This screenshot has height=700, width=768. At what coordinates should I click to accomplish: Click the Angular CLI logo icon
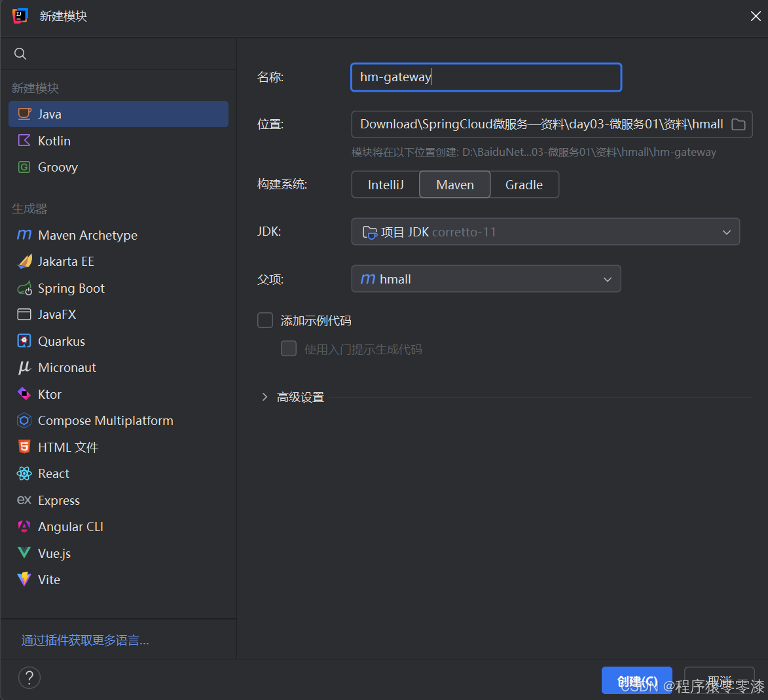pos(24,526)
